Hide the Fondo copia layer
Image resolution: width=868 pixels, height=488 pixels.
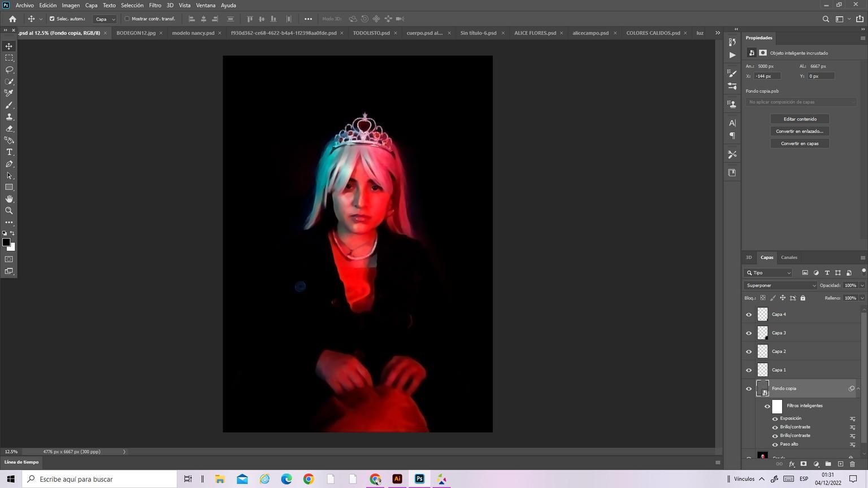coord(749,389)
